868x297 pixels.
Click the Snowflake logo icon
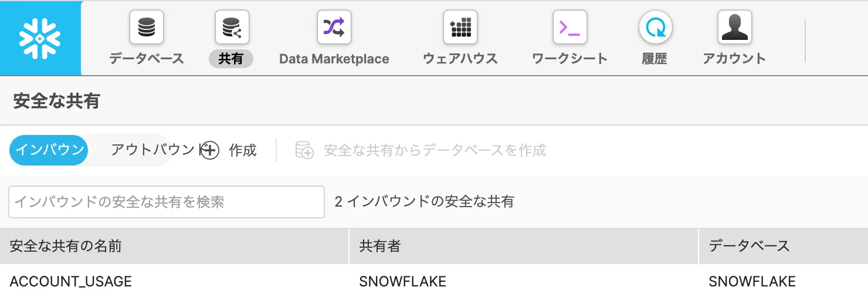point(40,38)
